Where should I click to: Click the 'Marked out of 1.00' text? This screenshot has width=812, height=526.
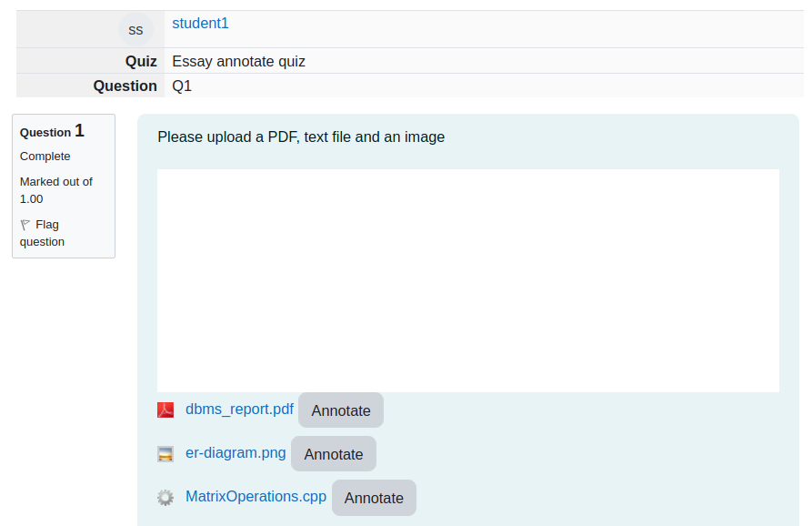click(x=56, y=190)
